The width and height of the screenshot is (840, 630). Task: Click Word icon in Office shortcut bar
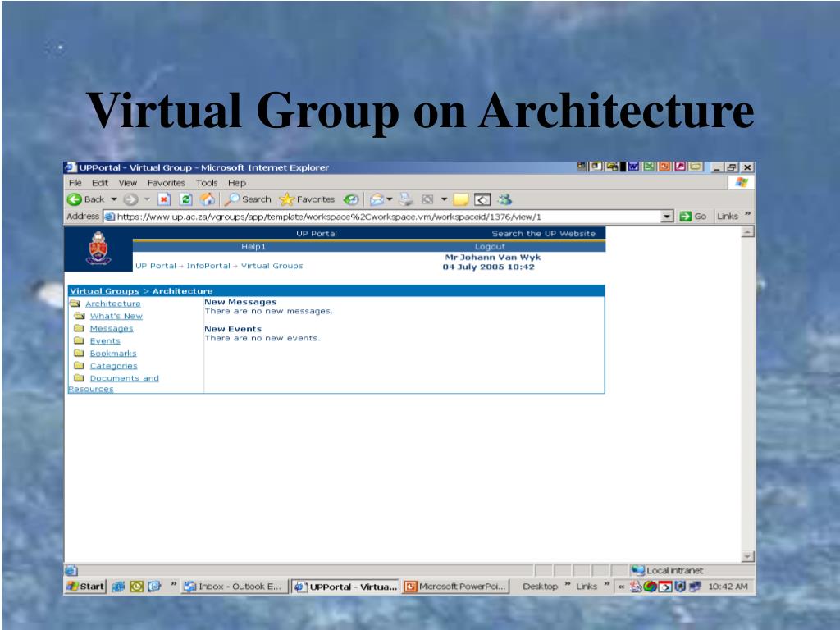tap(633, 167)
